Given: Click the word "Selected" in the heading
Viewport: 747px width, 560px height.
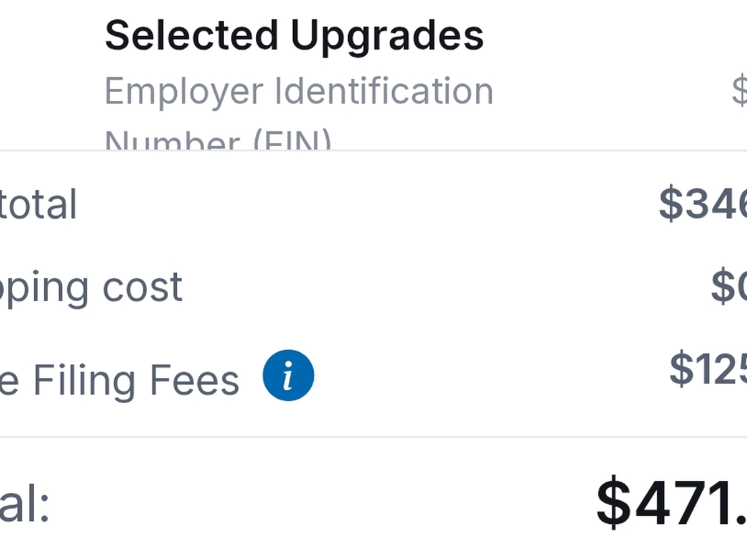Looking at the screenshot, I should (x=191, y=35).
